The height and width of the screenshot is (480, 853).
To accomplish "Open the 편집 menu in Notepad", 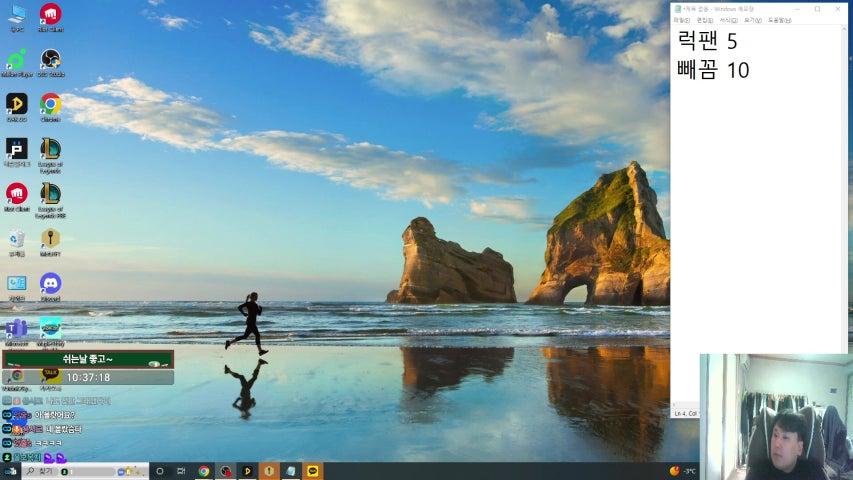I will (704, 20).
